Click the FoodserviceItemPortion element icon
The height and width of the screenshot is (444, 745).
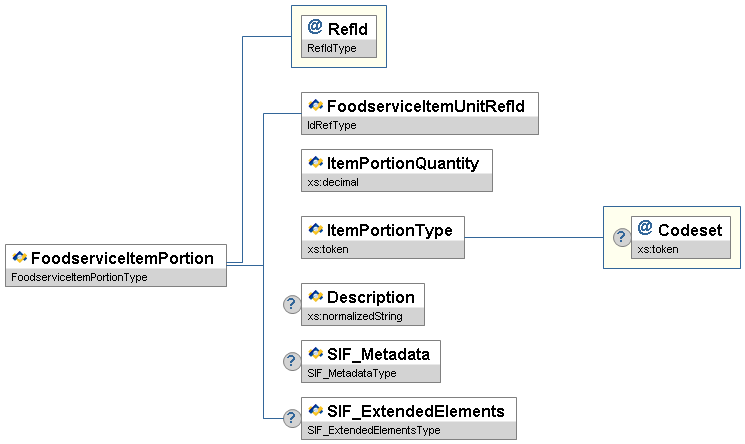point(20,258)
